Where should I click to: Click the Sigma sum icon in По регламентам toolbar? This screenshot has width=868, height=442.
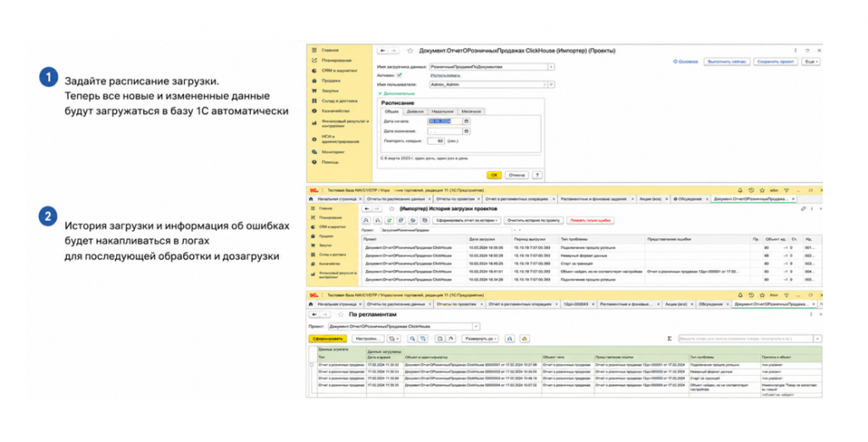click(x=670, y=339)
